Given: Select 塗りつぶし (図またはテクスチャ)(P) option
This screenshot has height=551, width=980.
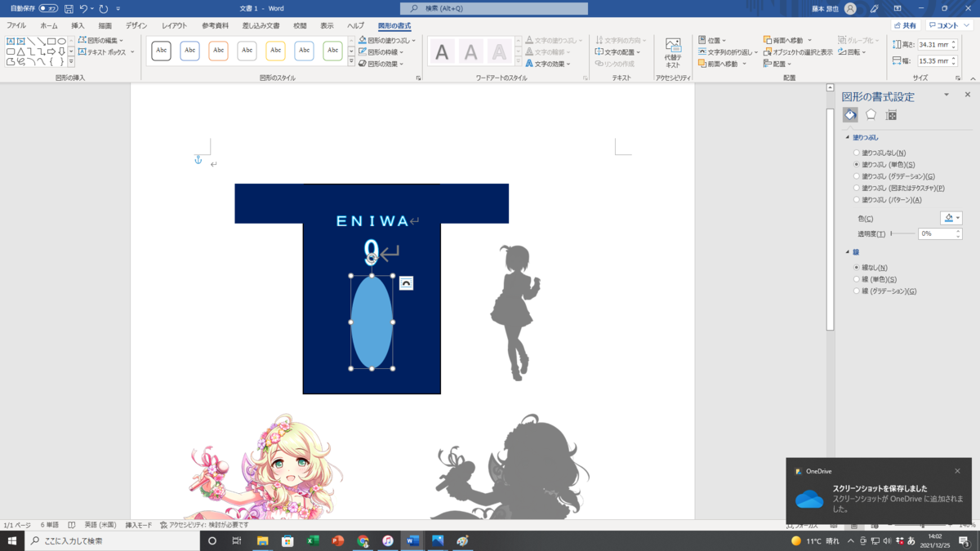Looking at the screenshot, I should [857, 188].
